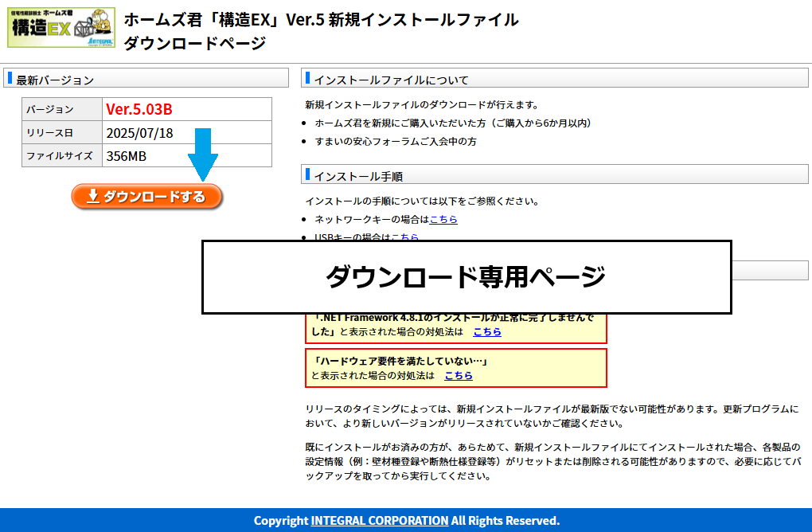
Task: Open ネットワークキーの場合は こちら link
Action: [443, 219]
